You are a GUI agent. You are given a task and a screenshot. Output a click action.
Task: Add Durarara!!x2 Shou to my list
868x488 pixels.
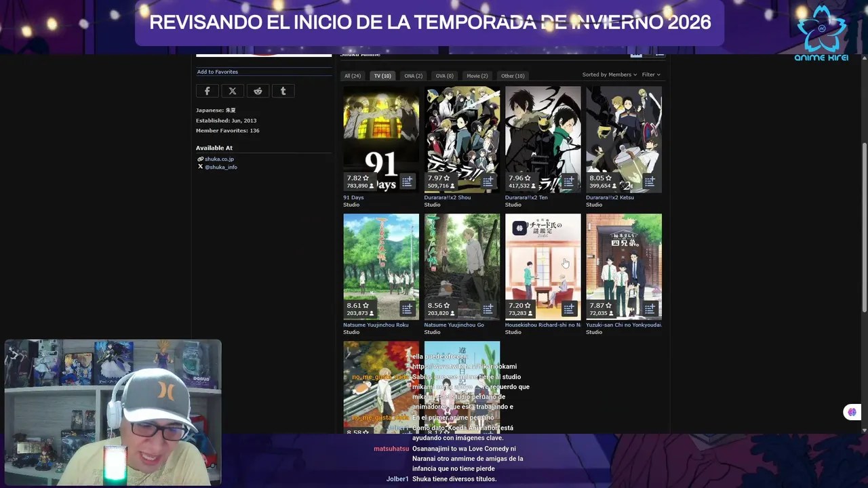coord(488,182)
